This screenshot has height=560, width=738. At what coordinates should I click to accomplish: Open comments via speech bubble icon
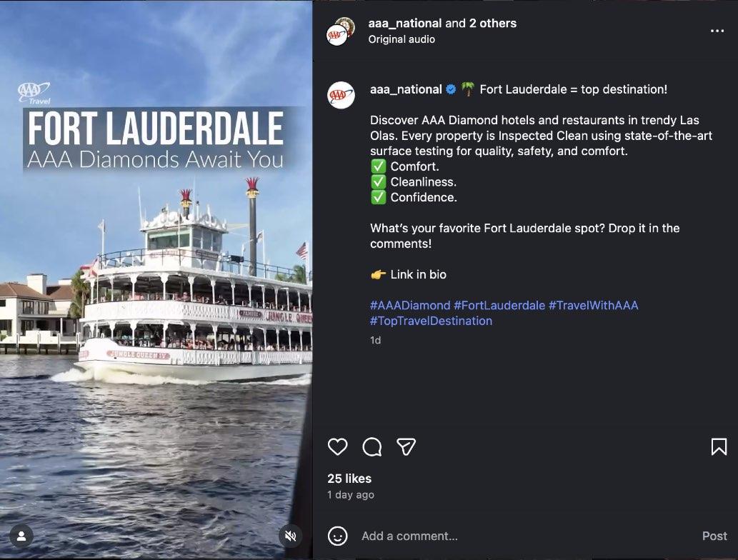point(372,446)
